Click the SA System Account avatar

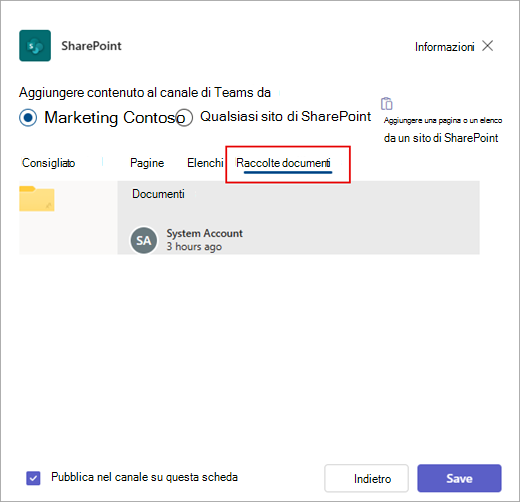[x=144, y=240]
